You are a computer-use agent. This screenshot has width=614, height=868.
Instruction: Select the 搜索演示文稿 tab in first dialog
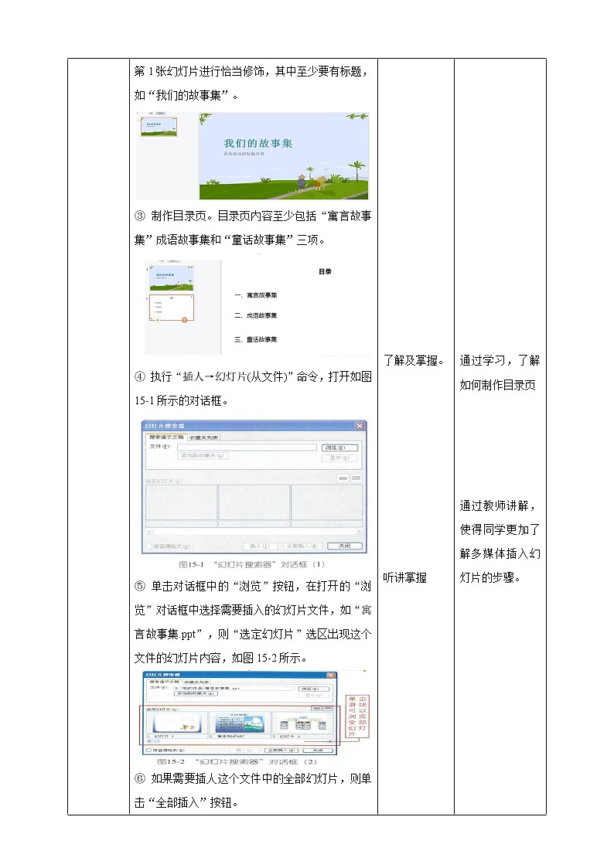tap(166, 437)
